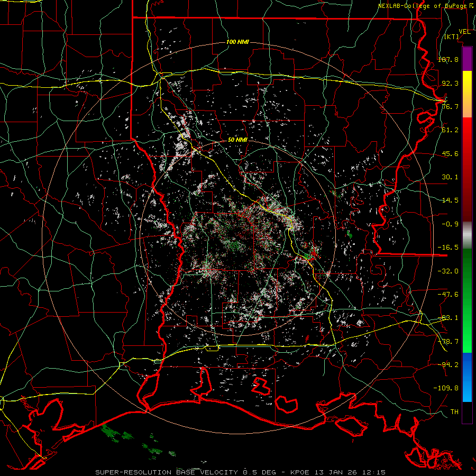Click the -63.1 velocity scale value

448,318
